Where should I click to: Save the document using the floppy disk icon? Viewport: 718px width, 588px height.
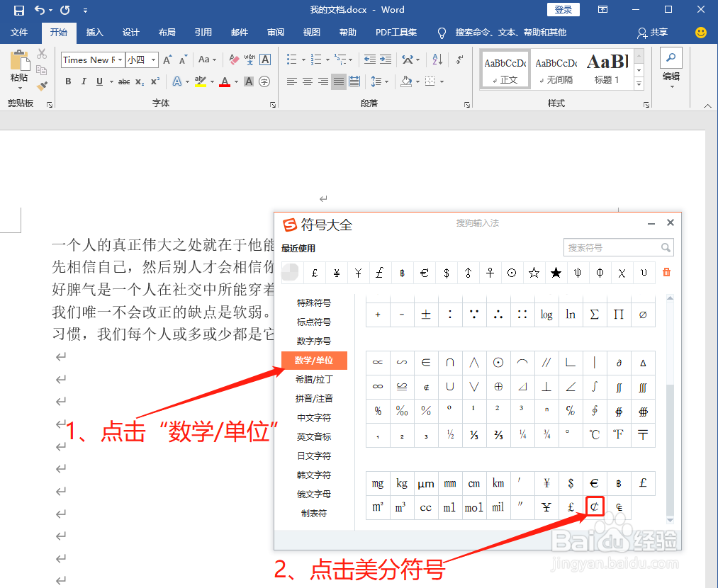[x=18, y=10]
